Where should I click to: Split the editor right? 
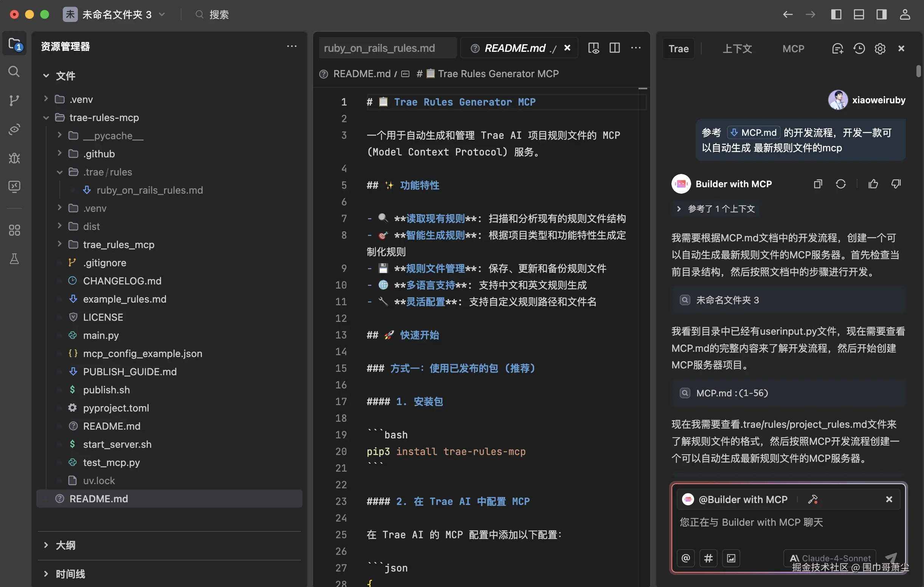click(615, 48)
